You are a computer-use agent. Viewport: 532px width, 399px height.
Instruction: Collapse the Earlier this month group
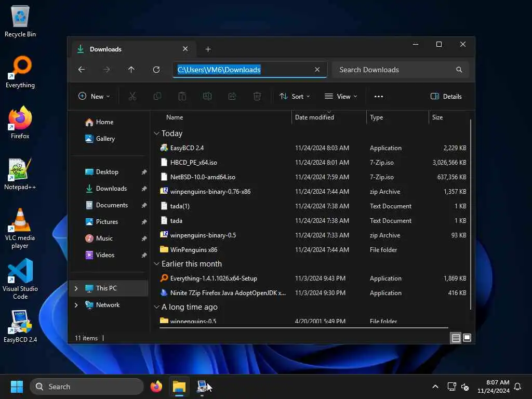click(x=156, y=263)
